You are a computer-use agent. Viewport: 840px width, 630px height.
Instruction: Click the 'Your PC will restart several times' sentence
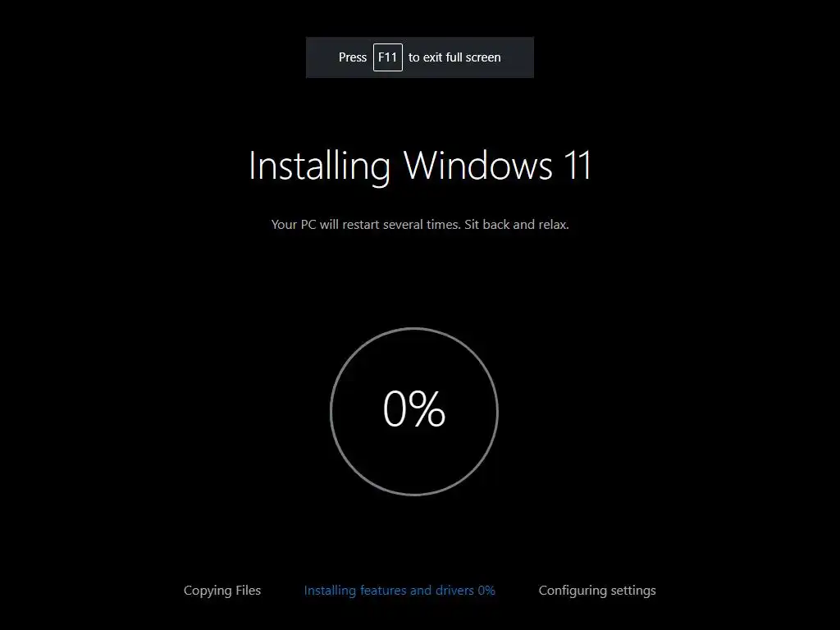(366, 225)
